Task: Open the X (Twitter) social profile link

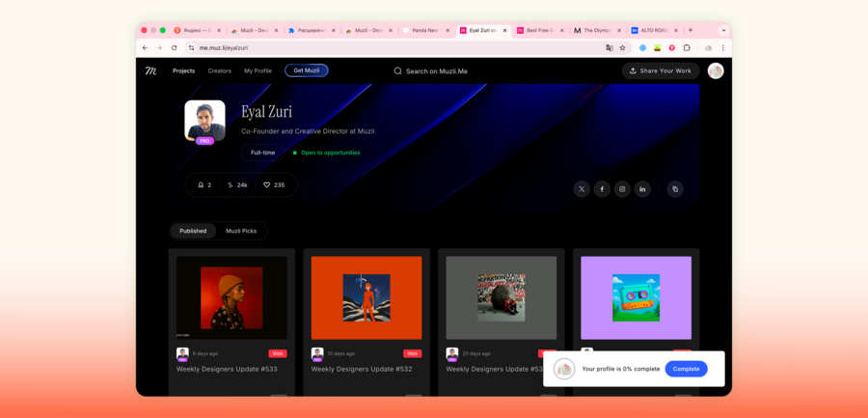Action: [x=582, y=189]
